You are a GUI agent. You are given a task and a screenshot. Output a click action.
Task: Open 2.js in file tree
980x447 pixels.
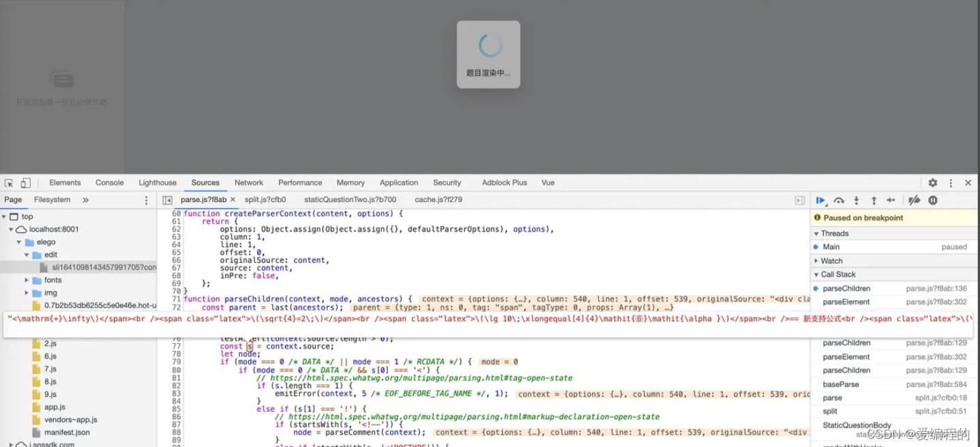(x=50, y=343)
